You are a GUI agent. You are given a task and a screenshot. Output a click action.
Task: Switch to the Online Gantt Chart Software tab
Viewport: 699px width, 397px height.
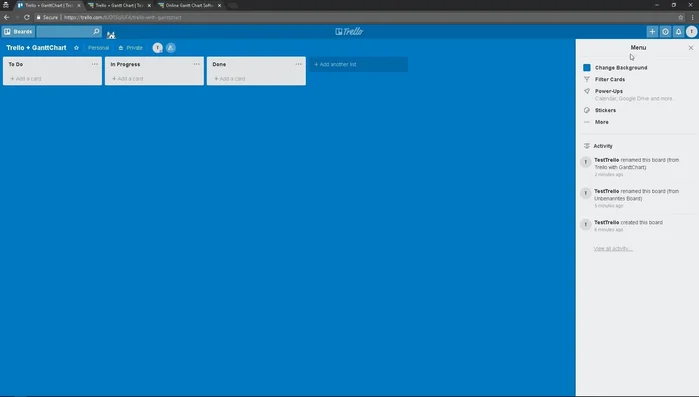pyautogui.click(x=189, y=5)
